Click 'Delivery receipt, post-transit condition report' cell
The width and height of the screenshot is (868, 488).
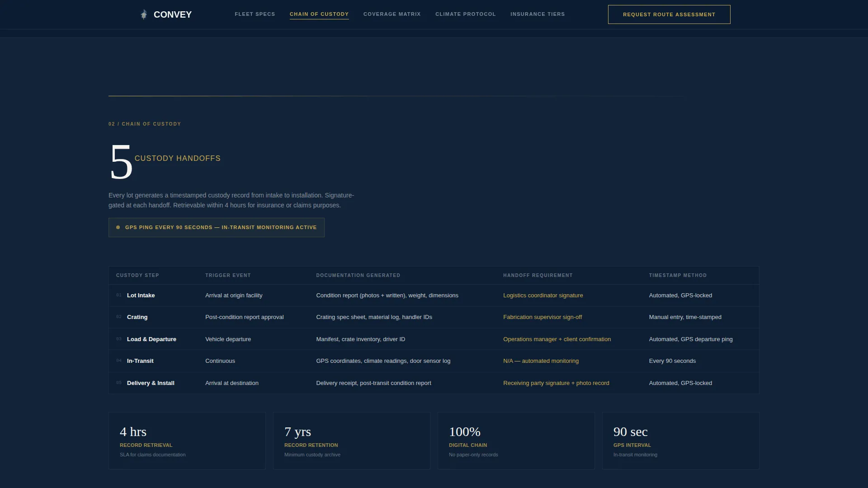(373, 383)
